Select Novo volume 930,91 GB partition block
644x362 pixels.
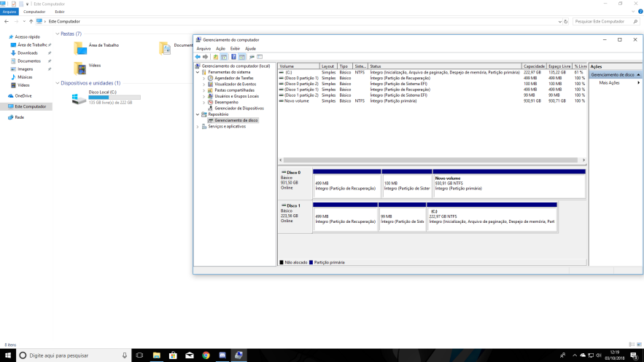coord(509,184)
